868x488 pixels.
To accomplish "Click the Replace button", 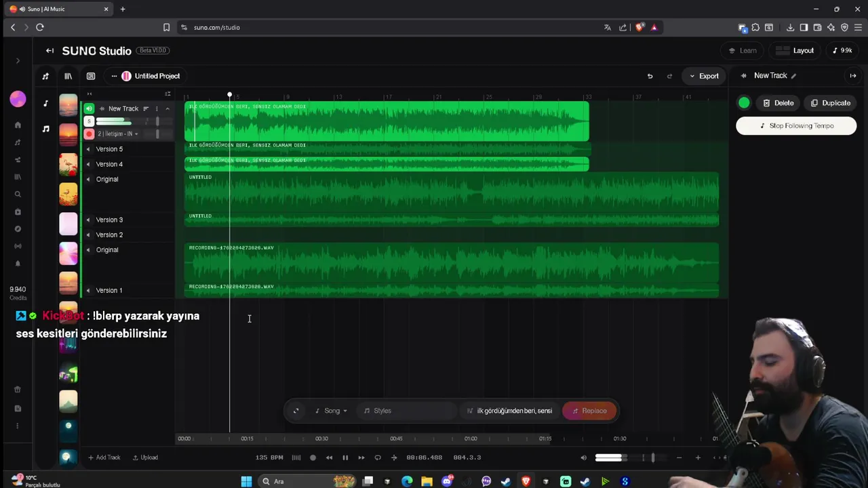I will point(589,411).
